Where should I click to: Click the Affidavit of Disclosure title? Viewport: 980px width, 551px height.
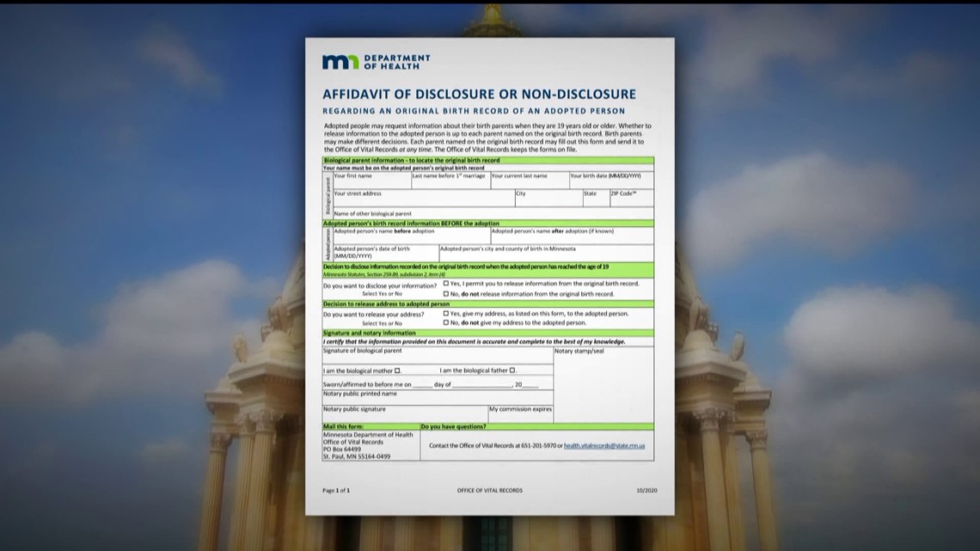click(477, 95)
